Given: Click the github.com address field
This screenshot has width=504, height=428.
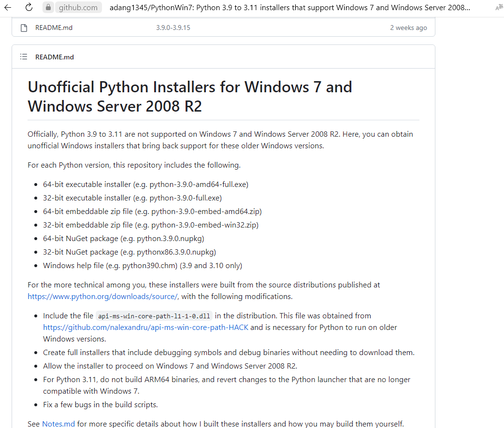Looking at the screenshot, I should point(78,7).
